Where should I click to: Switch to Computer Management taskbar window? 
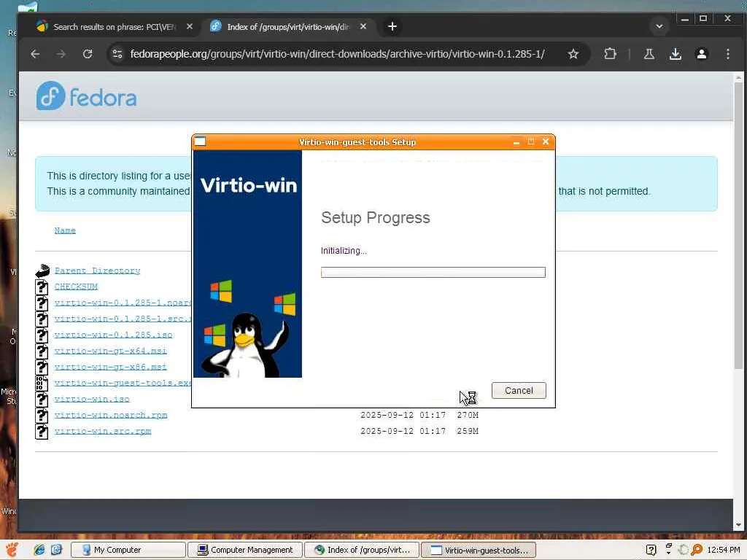[x=245, y=550]
